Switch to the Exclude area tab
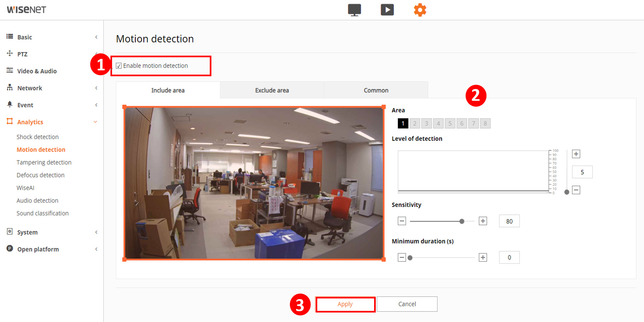Image resolution: width=644 pixels, height=322 pixels. 272,90
